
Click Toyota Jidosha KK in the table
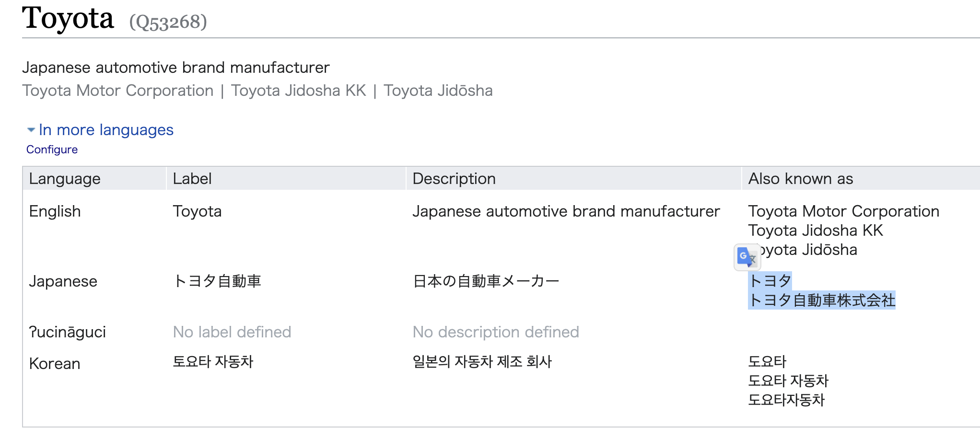(x=816, y=231)
